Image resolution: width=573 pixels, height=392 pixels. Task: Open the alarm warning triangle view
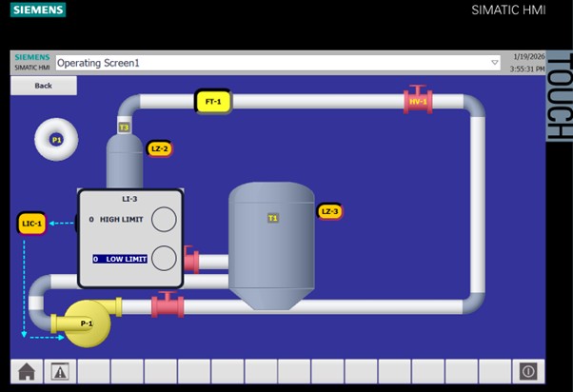tap(60, 372)
